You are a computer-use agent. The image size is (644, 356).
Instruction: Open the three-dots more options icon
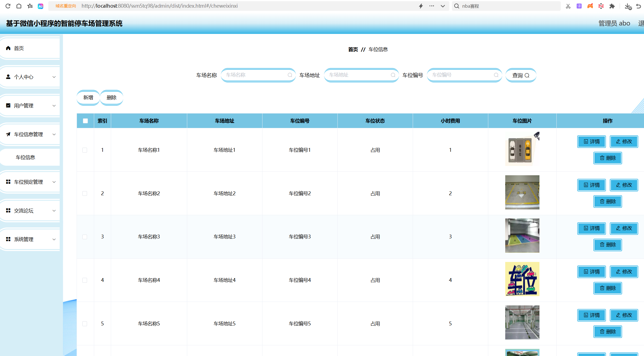[x=432, y=6]
